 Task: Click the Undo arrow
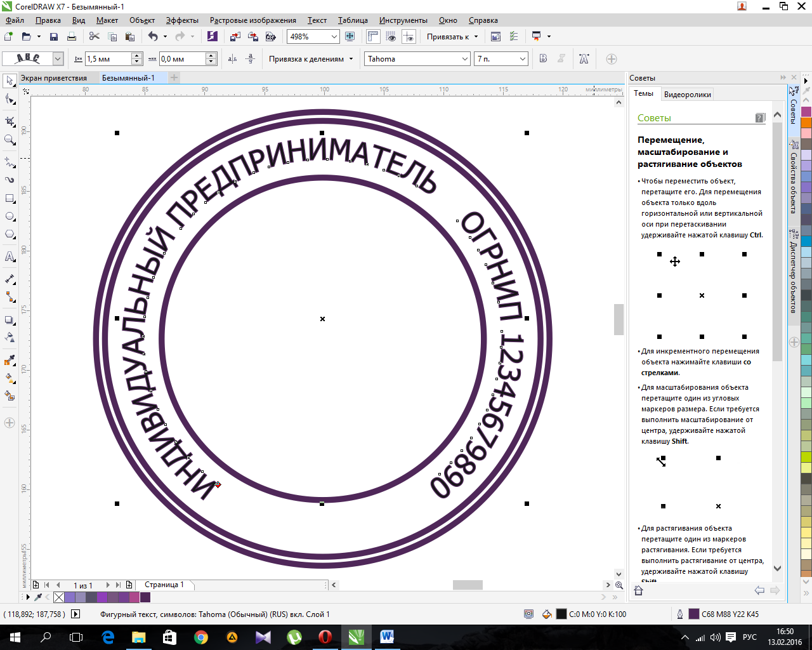(x=153, y=37)
